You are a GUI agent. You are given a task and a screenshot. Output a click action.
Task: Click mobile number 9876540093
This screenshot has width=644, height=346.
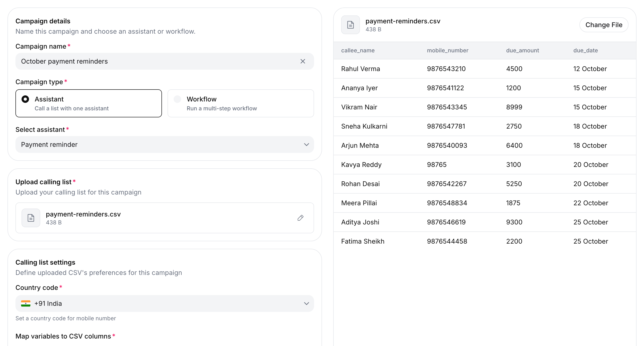tap(447, 145)
